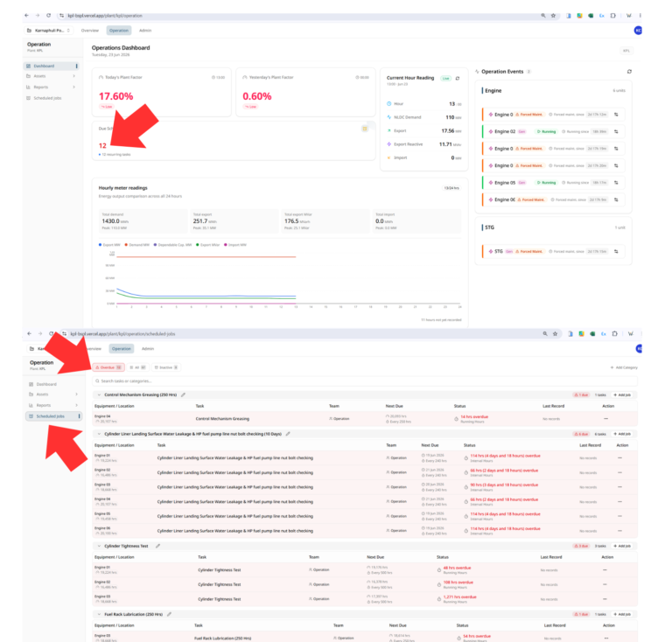Click the calendar icon on the Due Scheduled card

[365, 129]
